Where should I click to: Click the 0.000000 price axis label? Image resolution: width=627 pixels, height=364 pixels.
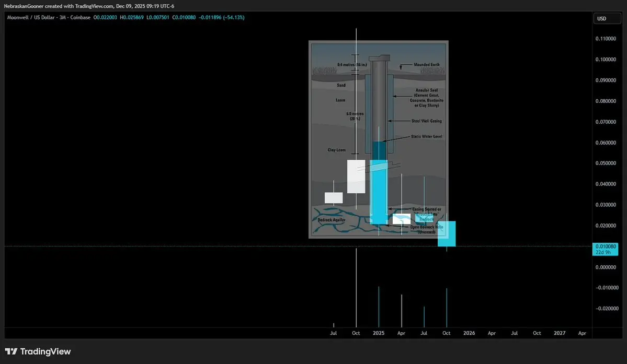(606, 267)
